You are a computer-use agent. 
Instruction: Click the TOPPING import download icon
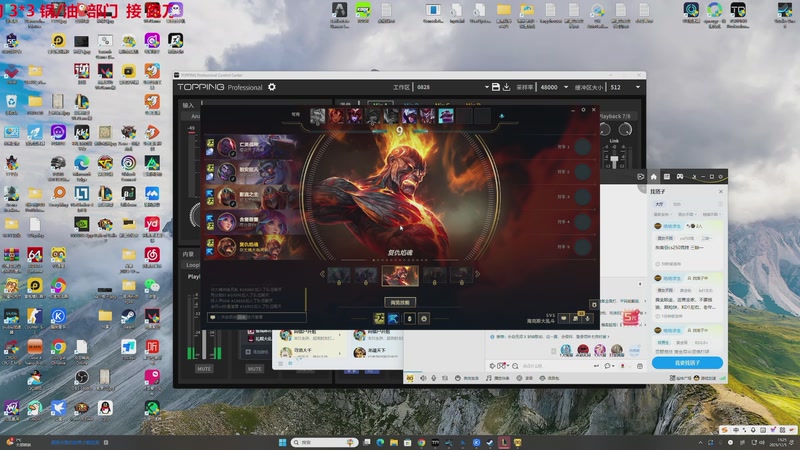click(507, 87)
